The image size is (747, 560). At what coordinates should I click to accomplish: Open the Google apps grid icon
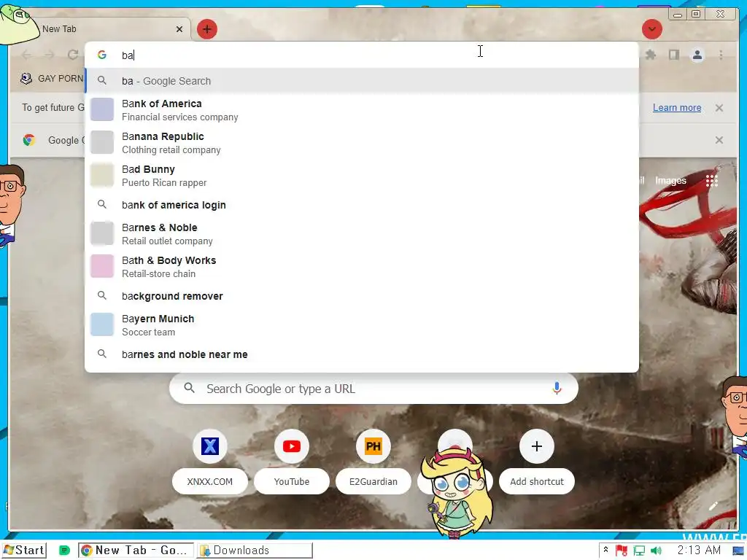711,181
